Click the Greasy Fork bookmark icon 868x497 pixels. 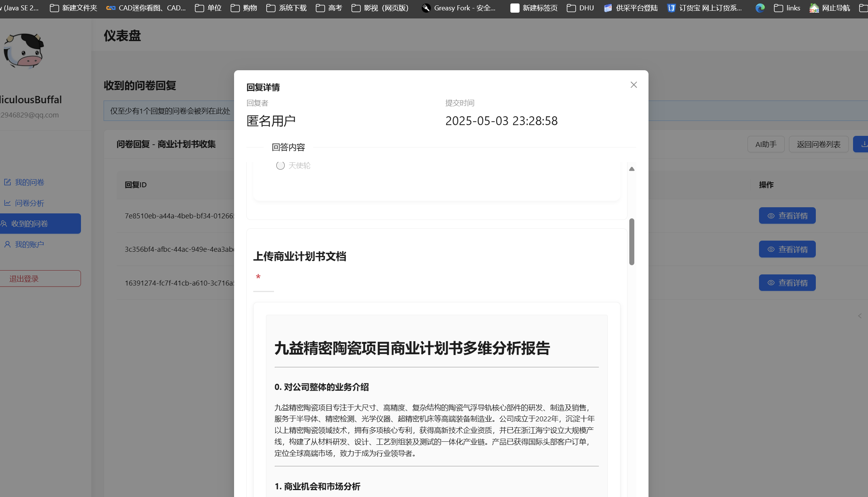pos(426,8)
